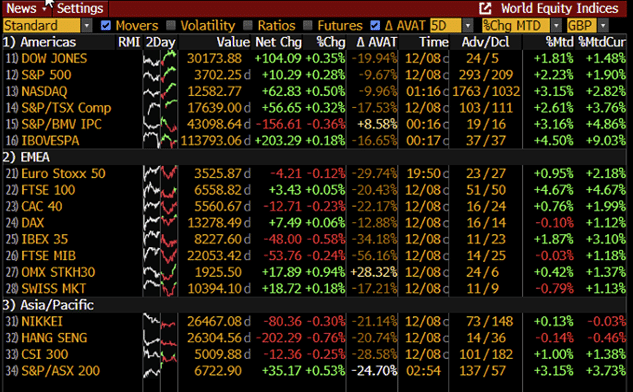Click the Euro Stoxx 50 index name
633x392 pixels.
tap(63, 174)
